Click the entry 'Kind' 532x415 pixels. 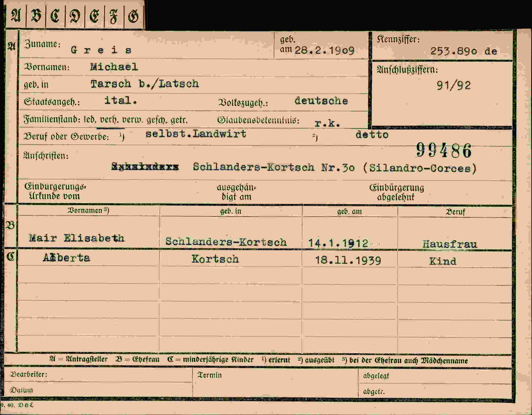443,261
